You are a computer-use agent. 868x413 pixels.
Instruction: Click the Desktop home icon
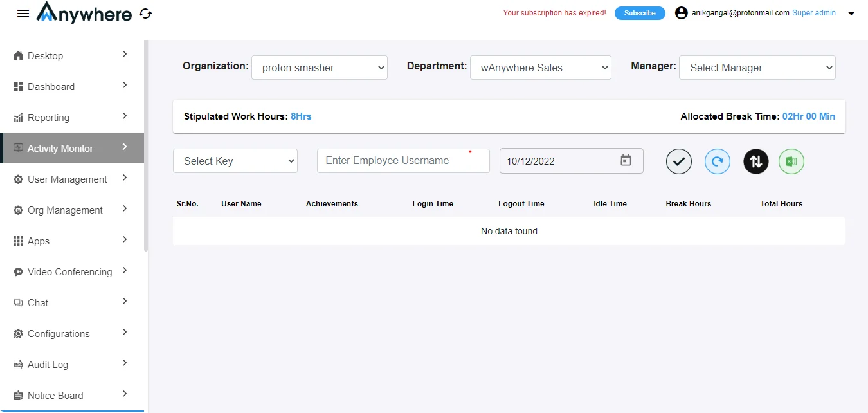(18, 56)
